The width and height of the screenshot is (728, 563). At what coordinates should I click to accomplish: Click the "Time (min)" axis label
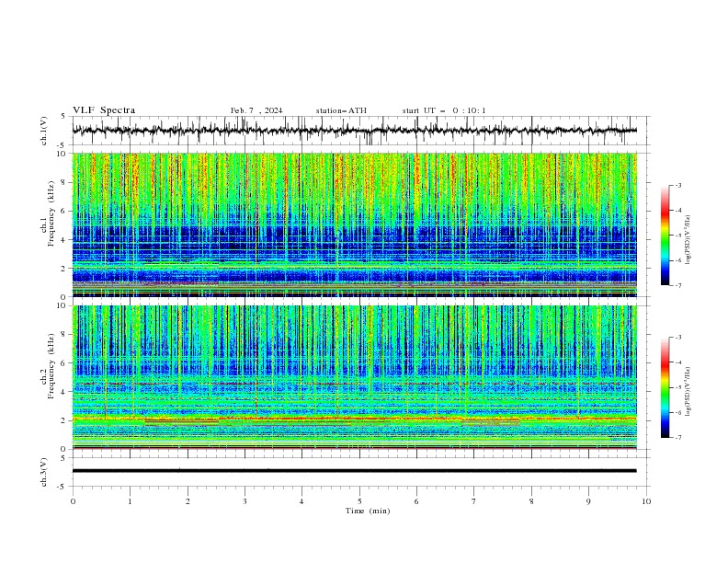coord(368,511)
